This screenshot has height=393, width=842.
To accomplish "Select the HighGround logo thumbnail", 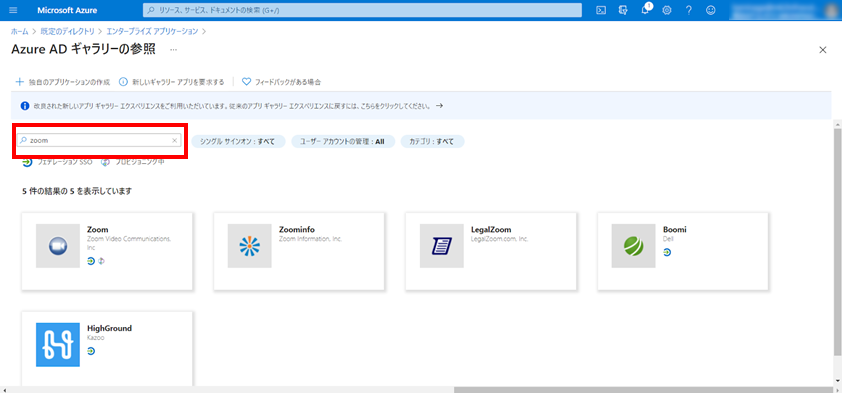I will (57, 345).
